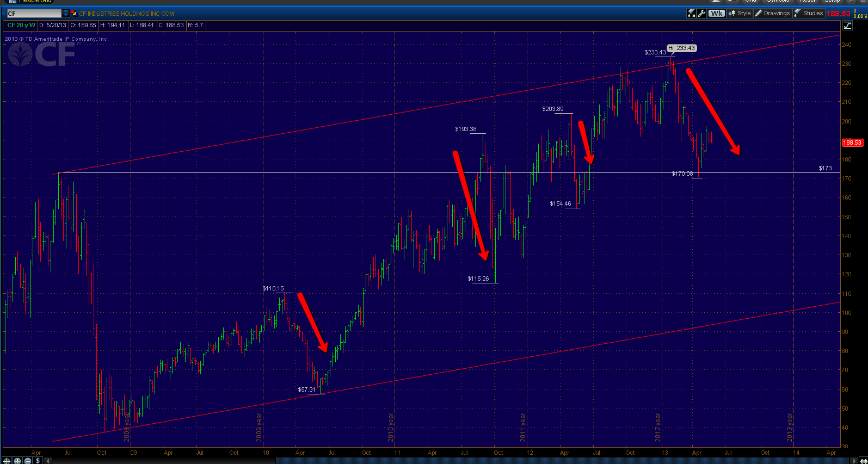Click the 2010 year vertical marker label
Viewport: 868px width, 464px height.
(x=390, y=427)
